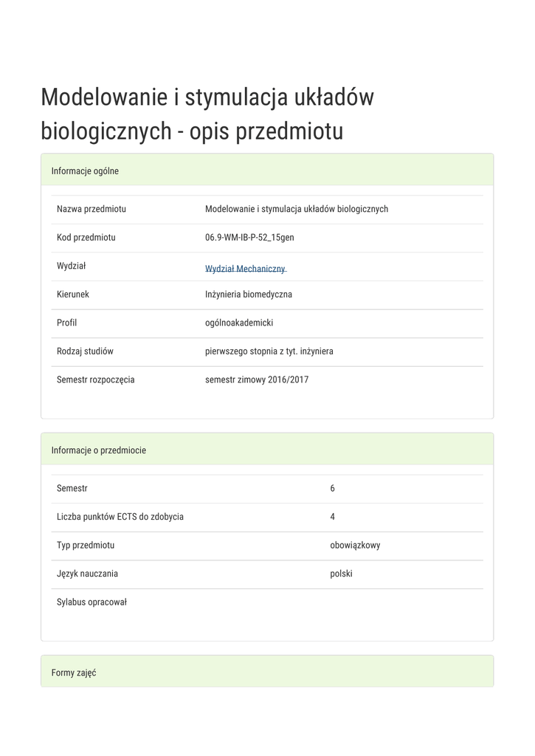The image size is (535, 756).
Task: Click the semestr zimowy 2016/2017 value
Action: tap(257, 380)
